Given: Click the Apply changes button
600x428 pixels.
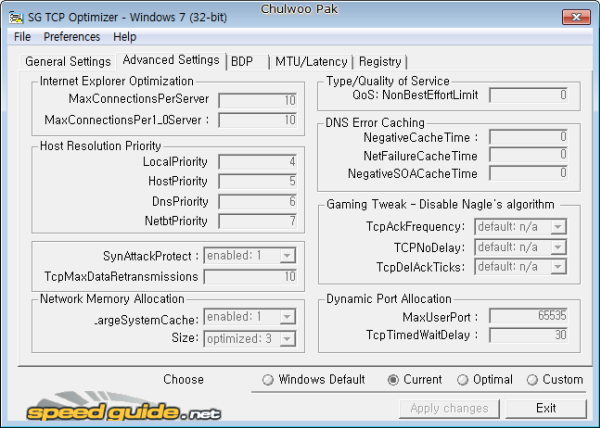Looking at the screenshot, I should [x=449, y=408].
